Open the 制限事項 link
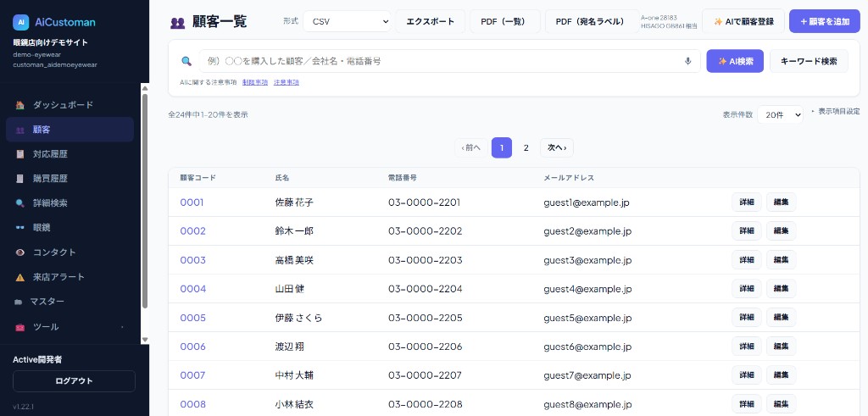This screenshot has height=416, width=868. tap(255, 82)
